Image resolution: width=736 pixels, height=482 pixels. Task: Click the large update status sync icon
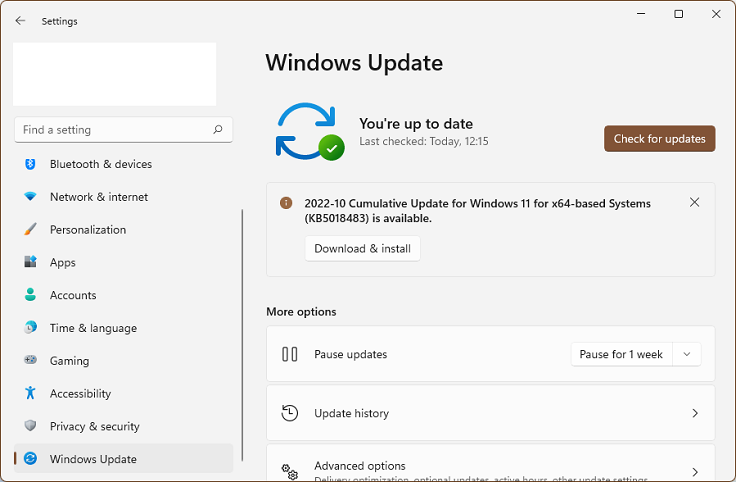tap(310, 132)
